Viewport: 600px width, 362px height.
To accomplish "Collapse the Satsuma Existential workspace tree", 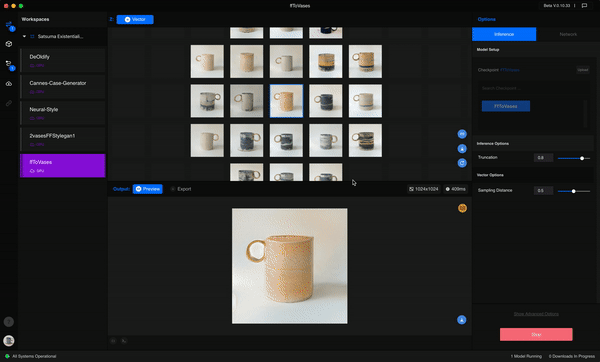I will point(24,37).
